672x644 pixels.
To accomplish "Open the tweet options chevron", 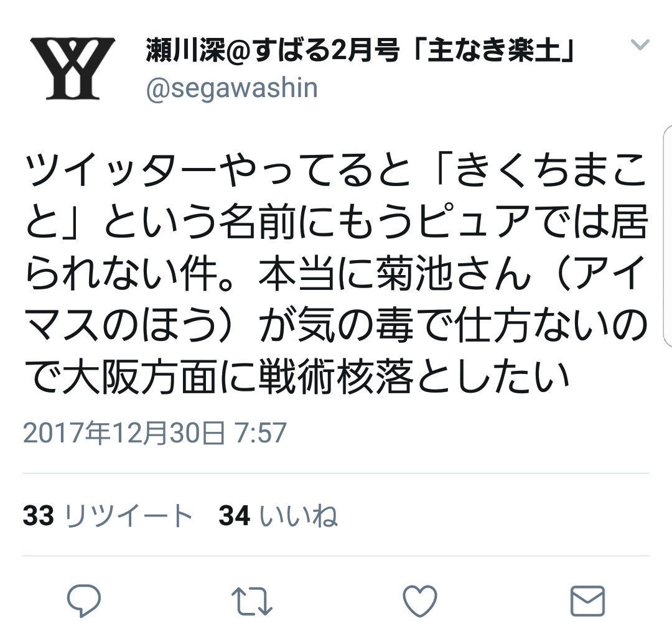I will 640,45.
